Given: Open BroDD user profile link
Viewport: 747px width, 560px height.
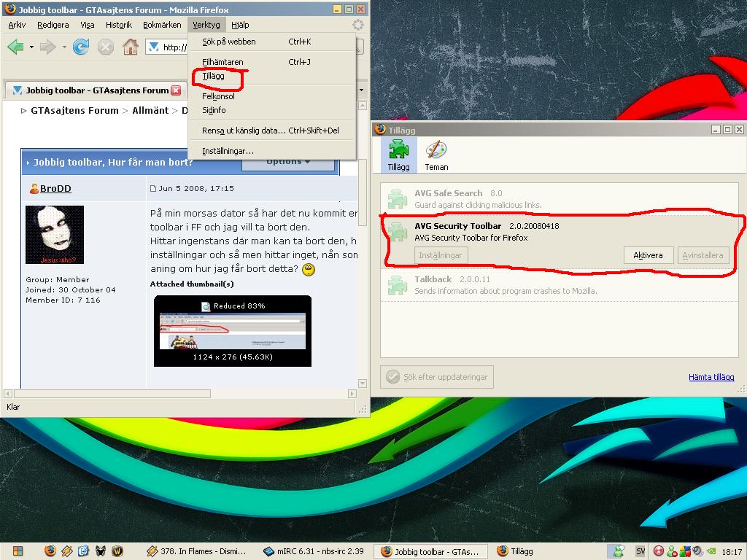Looking at the screenshot, I should point(55,189).
